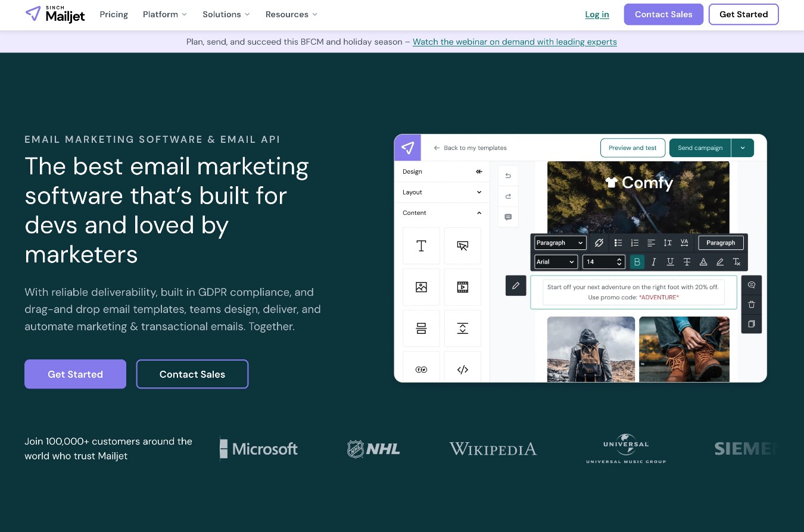This screenshot has width=804, height=532.
Task: Open the Send campaign dropdown arrow
Action: click(742, 148)
